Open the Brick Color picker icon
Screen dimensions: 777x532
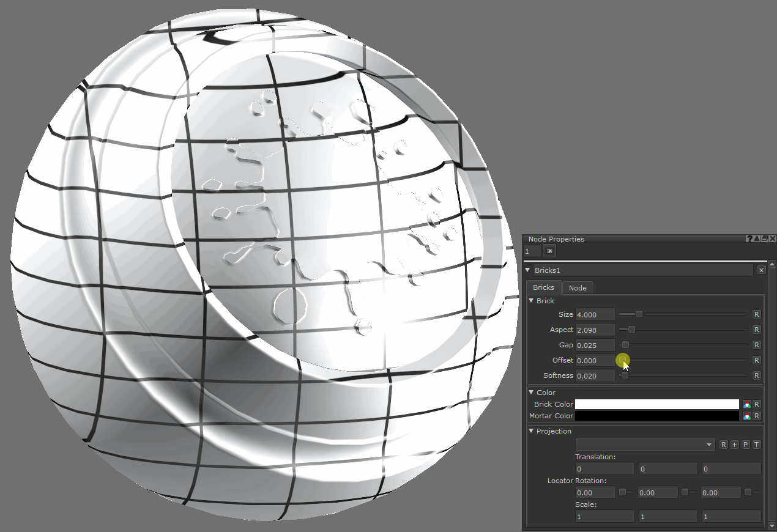pos(746,404)
